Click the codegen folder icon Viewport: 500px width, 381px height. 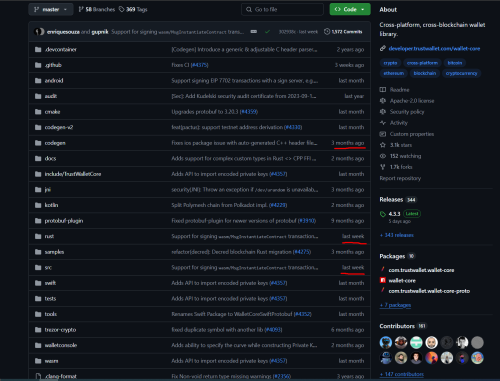pyautogui.click(x=38, y=143)
